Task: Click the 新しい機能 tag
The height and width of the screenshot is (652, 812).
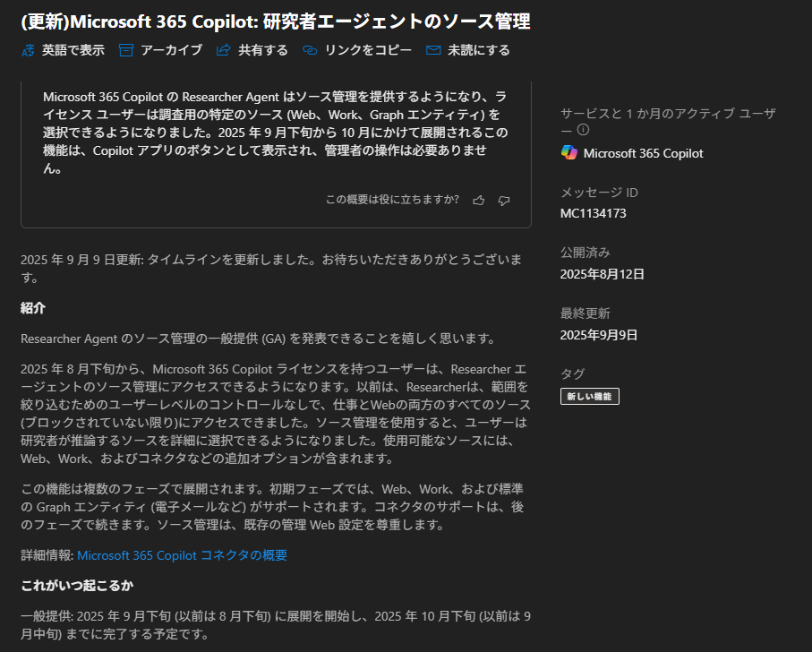Action: click(589, 396)
